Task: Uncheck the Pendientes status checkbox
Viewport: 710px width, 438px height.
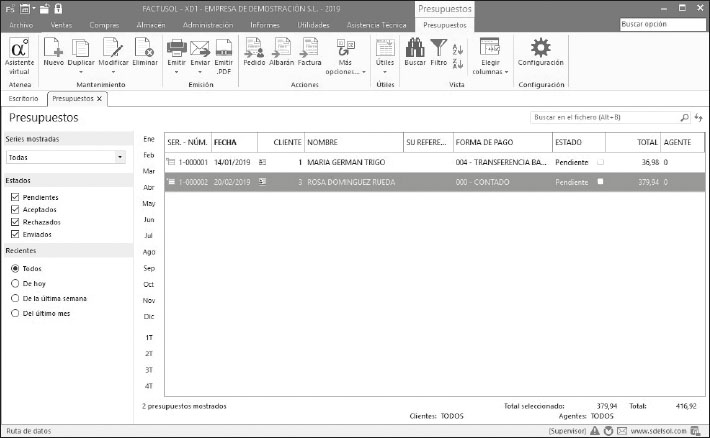Action: coord(14,198)
